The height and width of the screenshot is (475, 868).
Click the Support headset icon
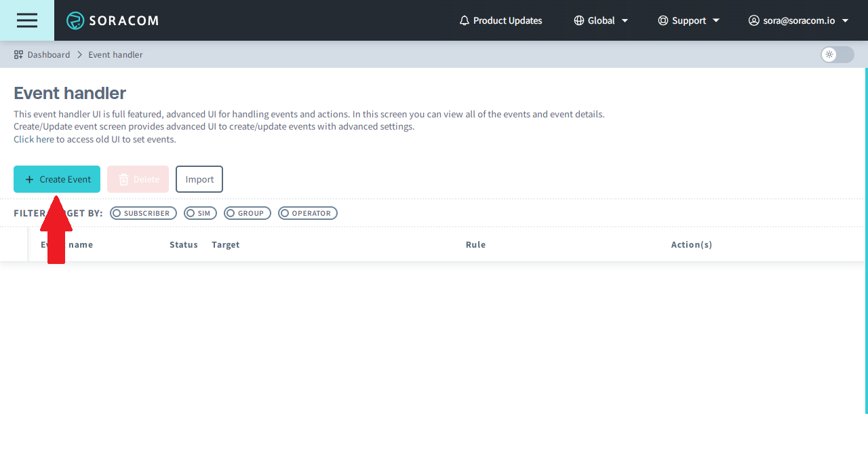point(663,20)
